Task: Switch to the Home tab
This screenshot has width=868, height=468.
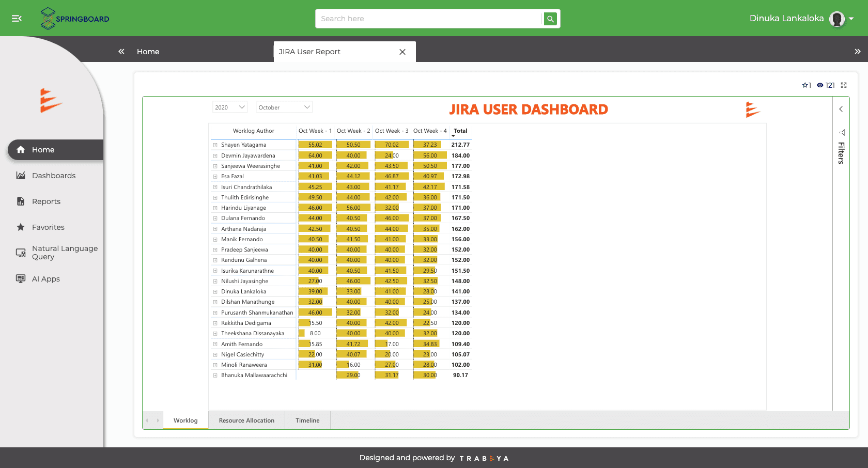Action: 148,52
